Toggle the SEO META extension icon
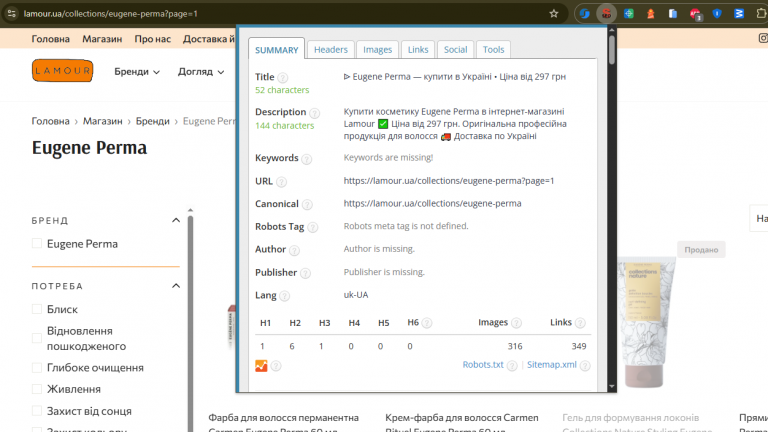 click(606, 14)
